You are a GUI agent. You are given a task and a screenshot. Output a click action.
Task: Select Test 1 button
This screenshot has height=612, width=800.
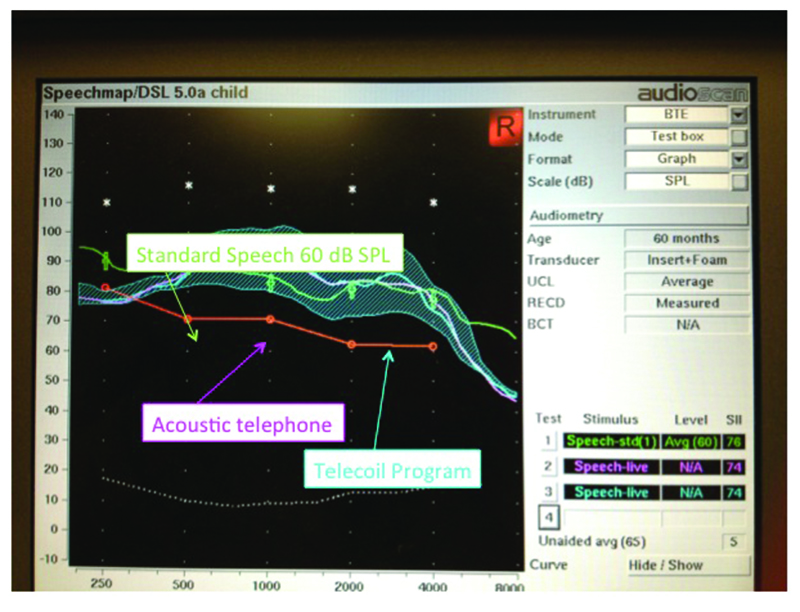pos(547,440)
